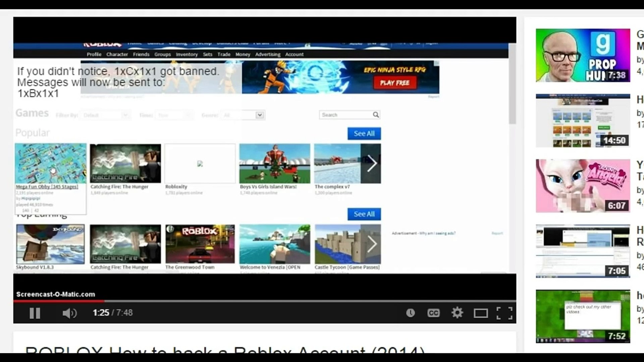Image resolution: width=644 pixels, height=362 pixels.
Task: Click See All for Popular games
Action: (x=364, y=133)
